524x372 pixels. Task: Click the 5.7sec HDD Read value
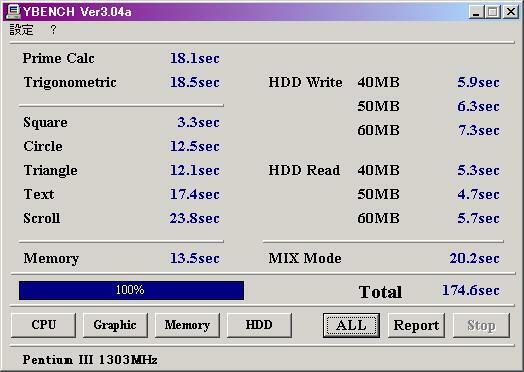(x=479, y=218)
